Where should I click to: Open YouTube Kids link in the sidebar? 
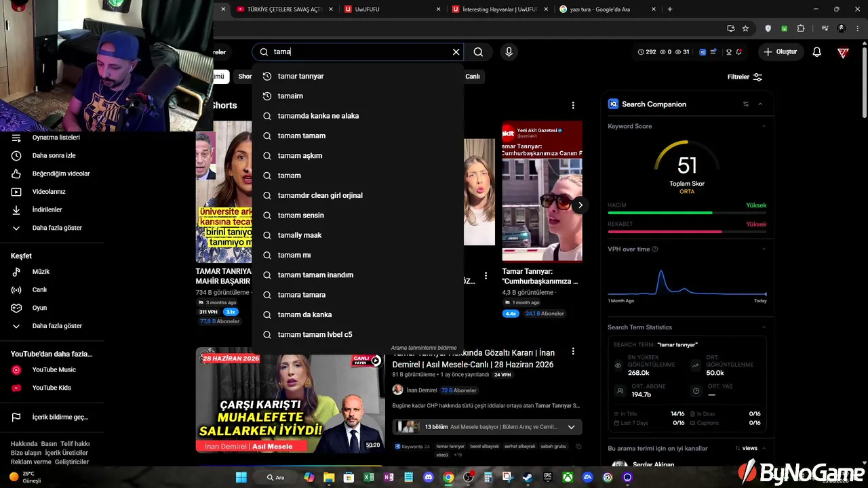(x=52, y=388)
